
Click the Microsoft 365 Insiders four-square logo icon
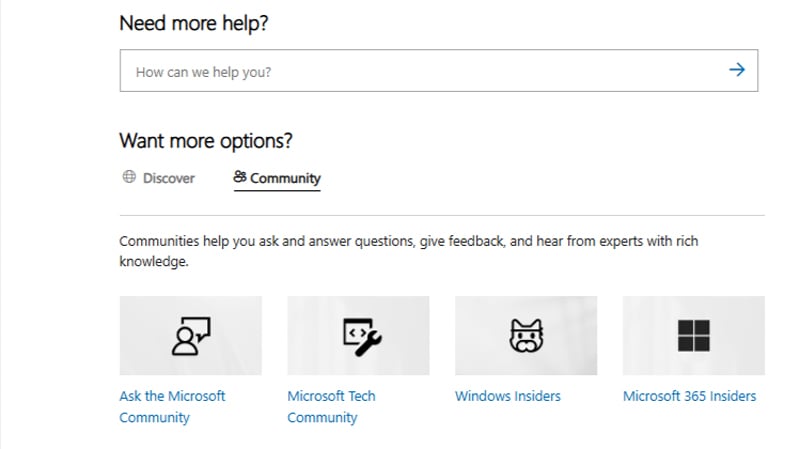point(694,336)
